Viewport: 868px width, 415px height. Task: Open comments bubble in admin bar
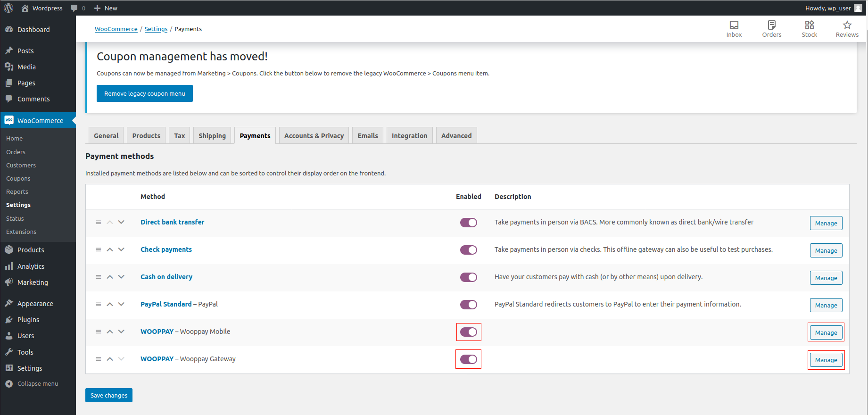coord(78,8)
